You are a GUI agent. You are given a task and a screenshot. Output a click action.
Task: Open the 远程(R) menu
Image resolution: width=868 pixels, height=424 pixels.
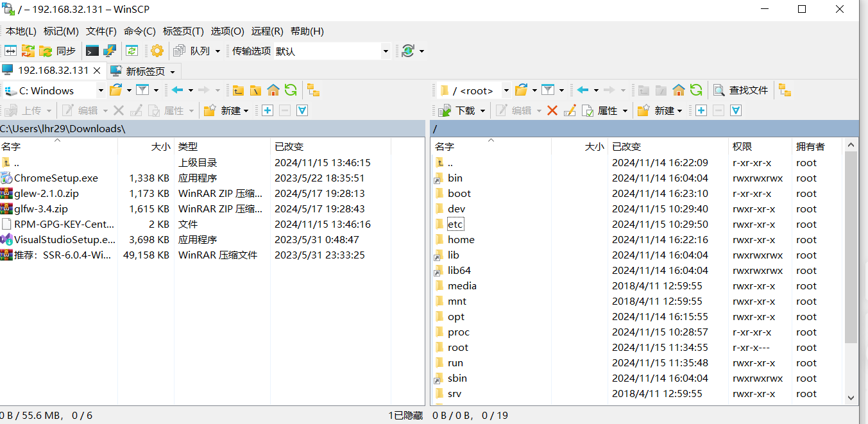pos(268,31)
